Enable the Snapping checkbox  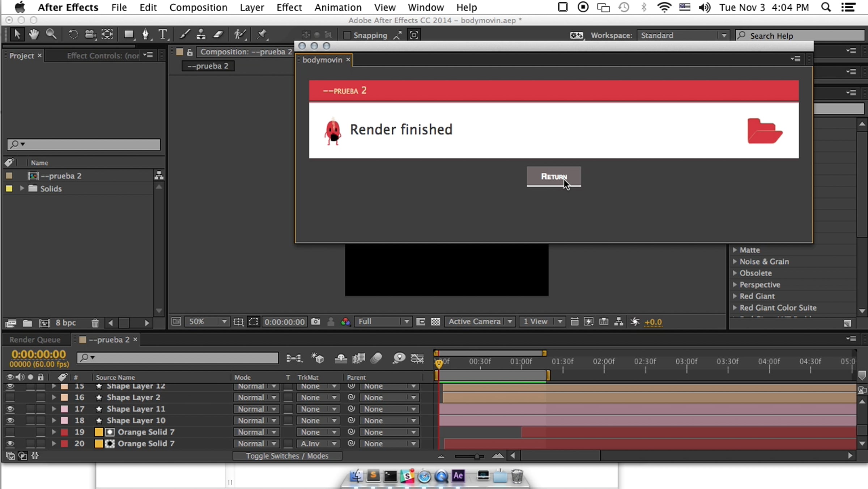point(347,35)
